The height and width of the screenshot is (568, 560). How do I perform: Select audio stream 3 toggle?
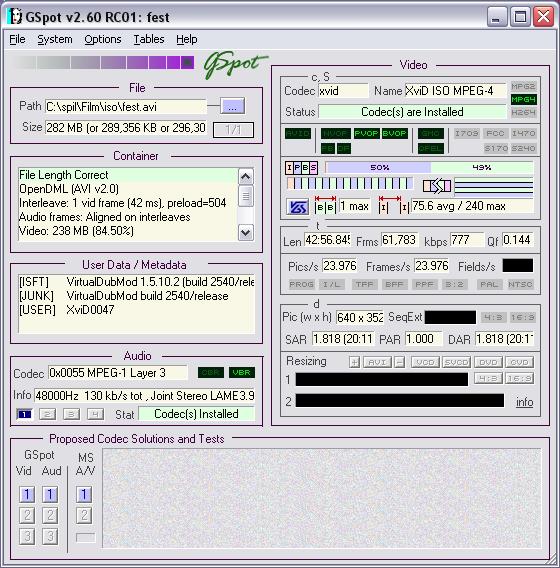[71, 414]
